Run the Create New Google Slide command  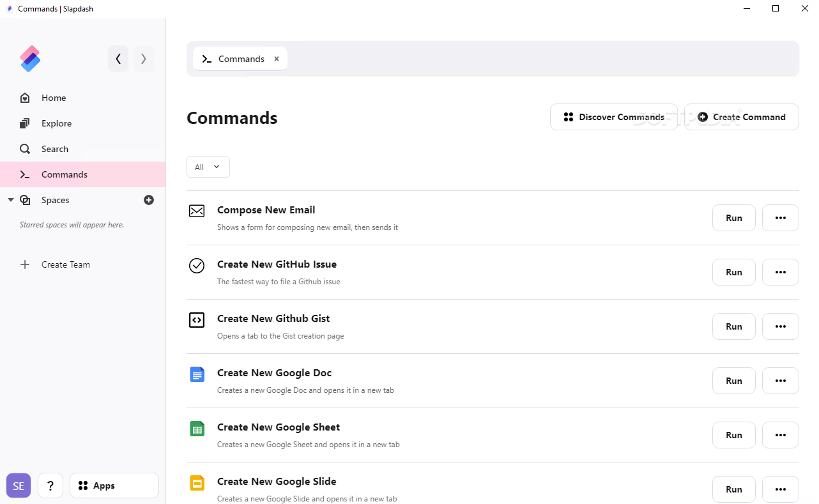coord(734,489)
